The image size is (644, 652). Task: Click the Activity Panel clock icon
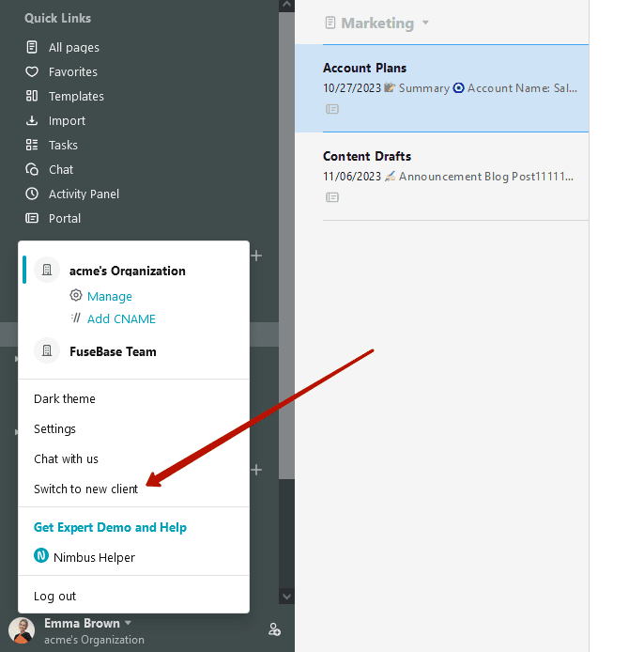32,194
